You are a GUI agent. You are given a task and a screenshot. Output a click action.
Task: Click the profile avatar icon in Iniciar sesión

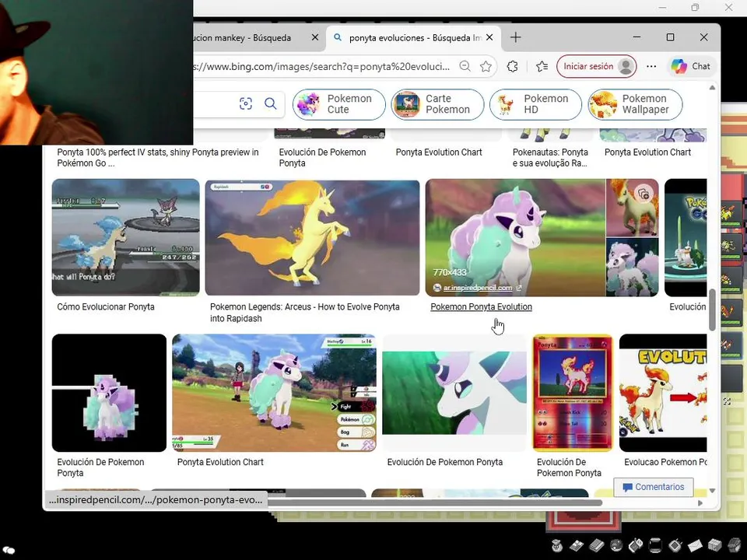626,66
